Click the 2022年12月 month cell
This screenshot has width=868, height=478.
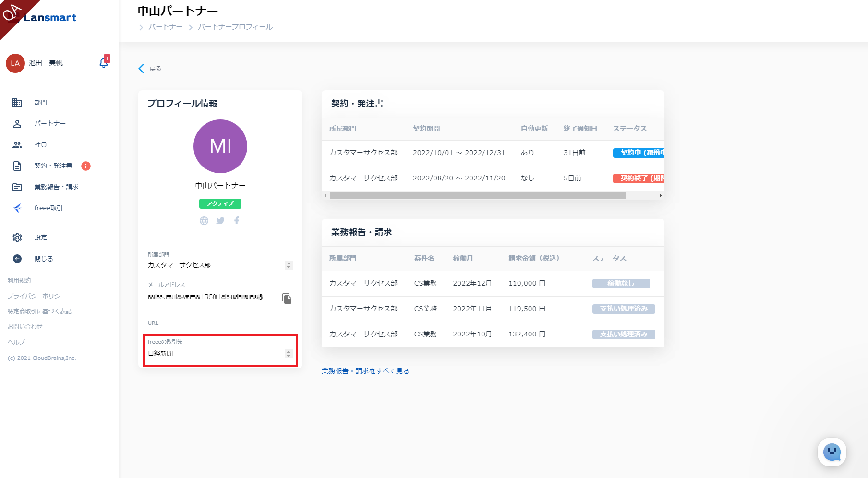coord(472,284)
